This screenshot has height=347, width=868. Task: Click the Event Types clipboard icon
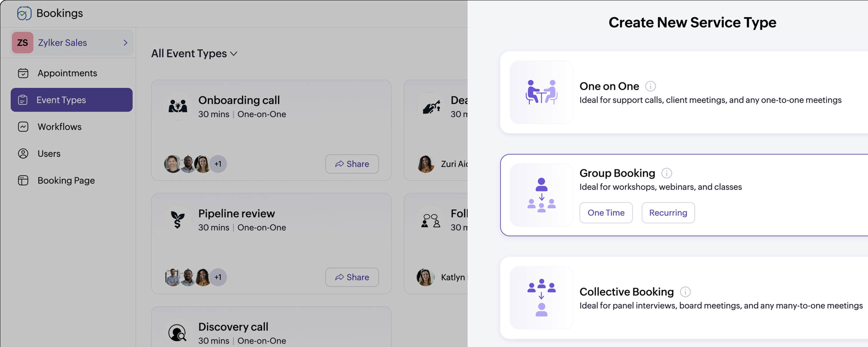coord(23,100)
